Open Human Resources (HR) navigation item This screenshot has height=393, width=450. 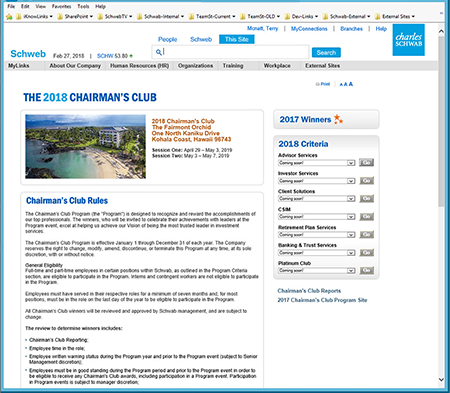coord(139,66)
